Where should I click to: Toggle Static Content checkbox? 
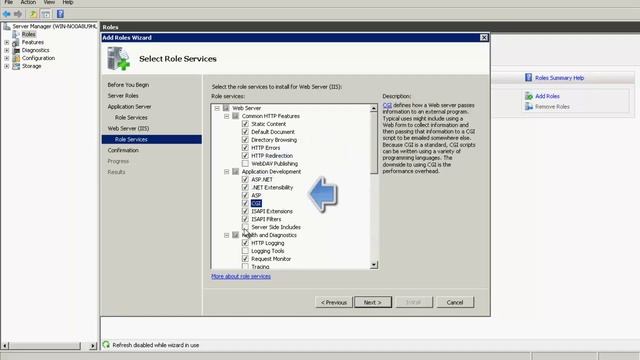245,124
